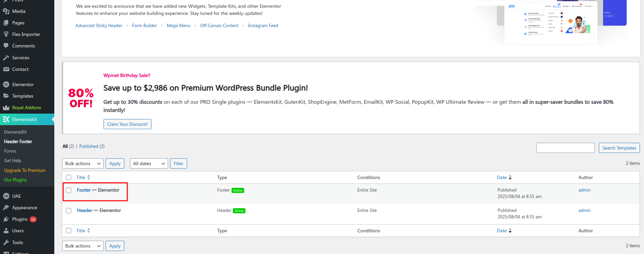Open the top Bulk actions dropdown
Viewport: 644px width, 254px height.
[x=82, y=163]
